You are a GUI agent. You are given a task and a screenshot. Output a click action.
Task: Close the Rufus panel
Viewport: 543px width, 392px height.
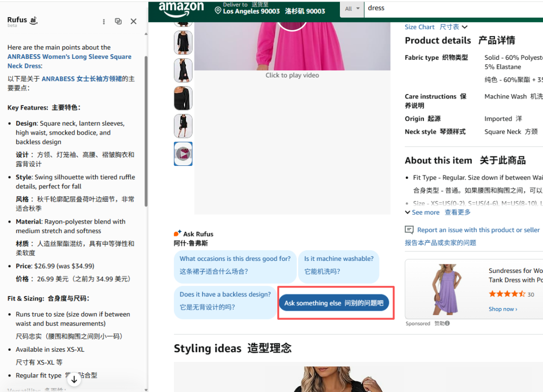click(133, 22)
